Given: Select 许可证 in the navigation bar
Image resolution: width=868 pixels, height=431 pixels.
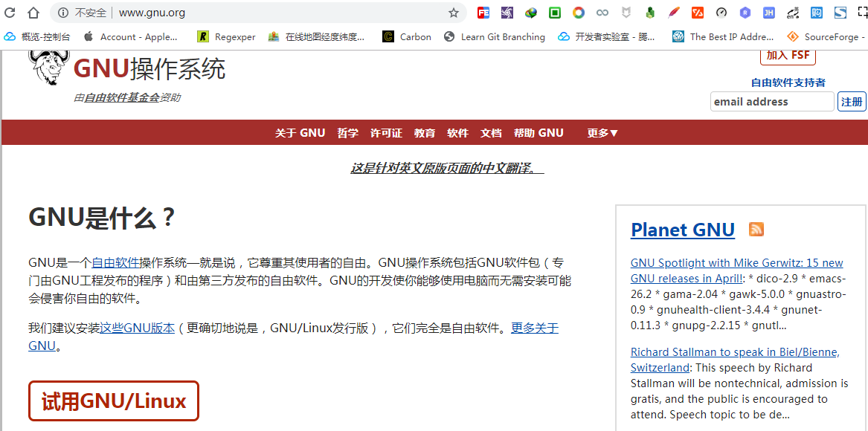Looking at the screenshot, I should point(386,133).
